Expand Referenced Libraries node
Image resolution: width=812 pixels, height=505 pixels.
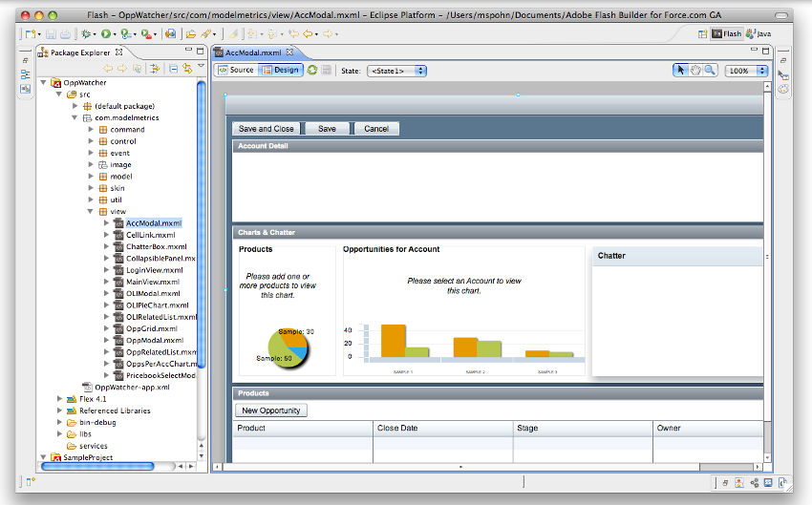(x=59, y=410)
